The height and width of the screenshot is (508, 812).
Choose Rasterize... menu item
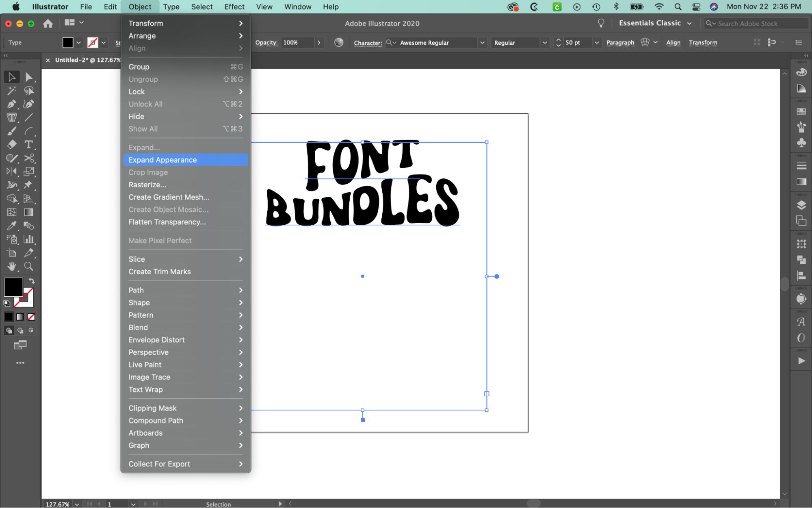(186, 185)
